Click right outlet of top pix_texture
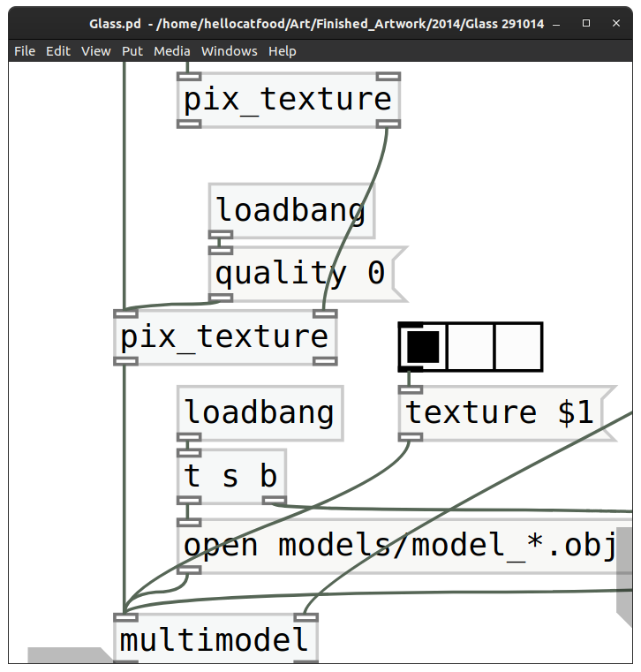Image resolution: width=641 pixels, height=672 pixels. [388, 125]
